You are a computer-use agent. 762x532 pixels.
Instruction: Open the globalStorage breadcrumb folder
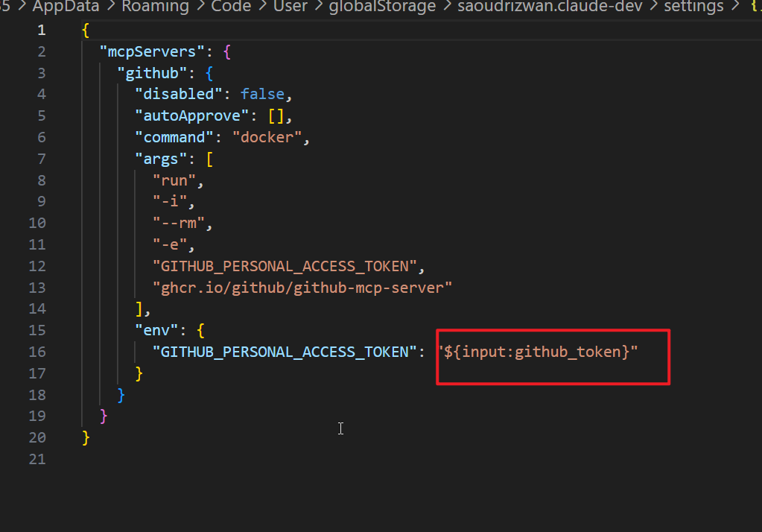click(x=384, y=7)
